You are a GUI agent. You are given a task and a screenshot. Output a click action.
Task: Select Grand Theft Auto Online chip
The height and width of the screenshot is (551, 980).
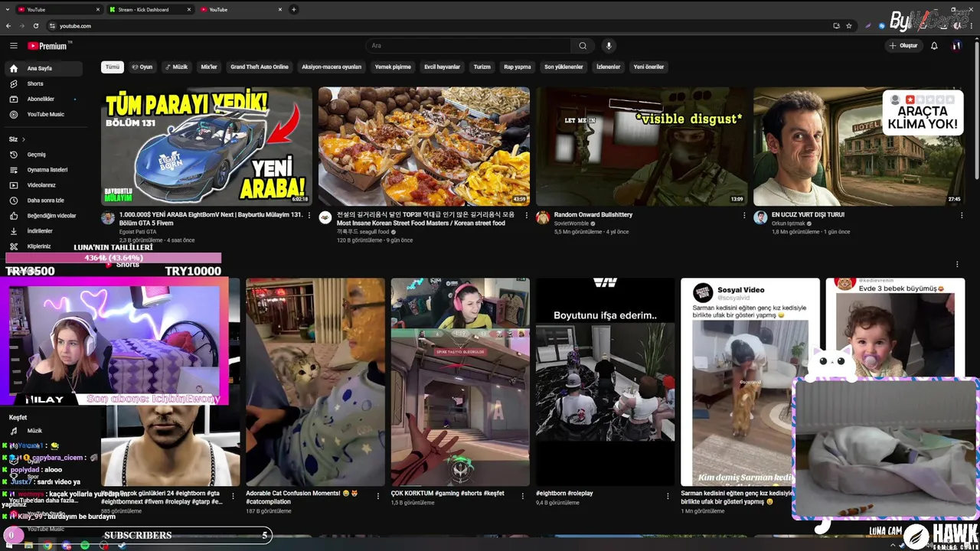(260, 67)
